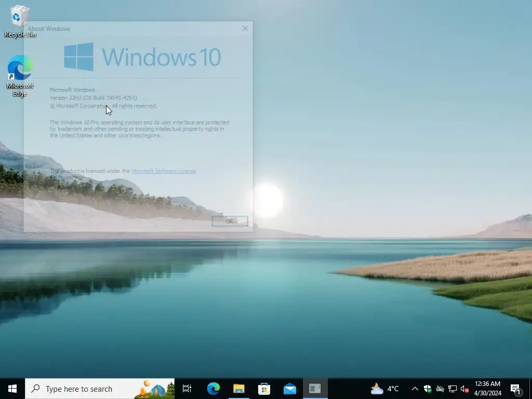The height and width of the screenshot is (399, 532).
Task: Click the muted volume tray icon
Action: [464, 389]
